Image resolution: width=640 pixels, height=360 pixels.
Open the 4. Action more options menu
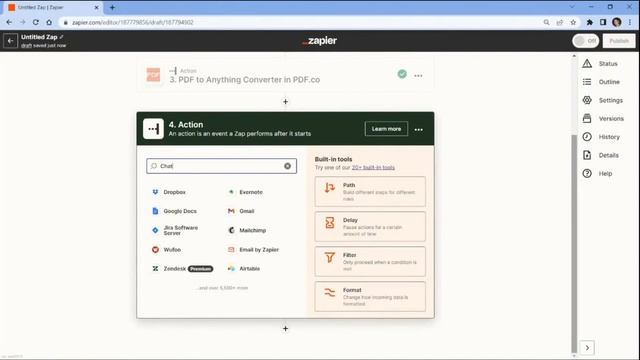[418, 129]
